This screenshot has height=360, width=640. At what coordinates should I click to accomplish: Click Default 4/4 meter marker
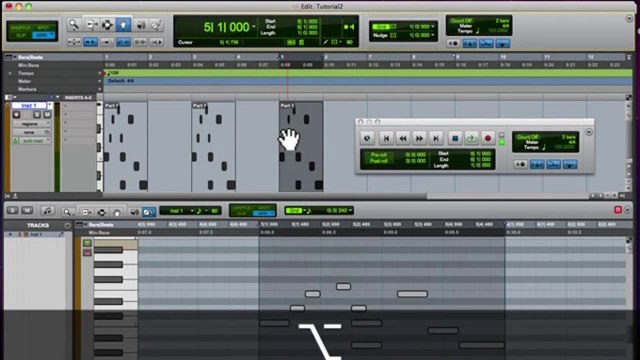point(120,81)
